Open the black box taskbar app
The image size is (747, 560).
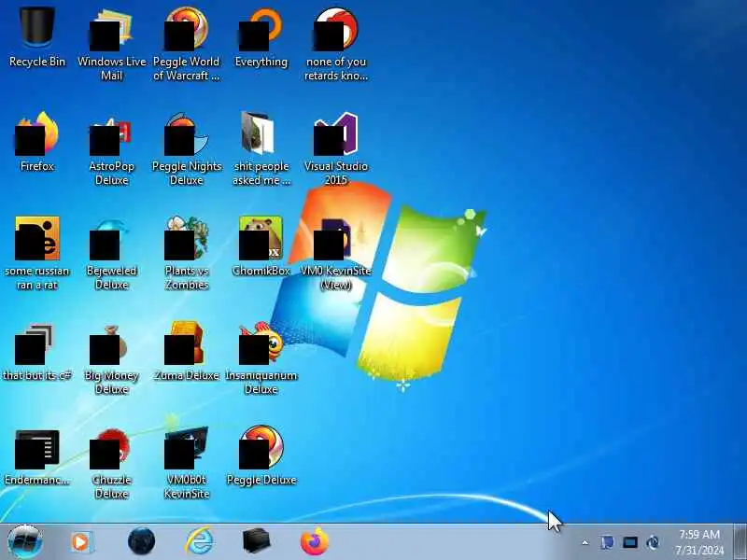256,541
